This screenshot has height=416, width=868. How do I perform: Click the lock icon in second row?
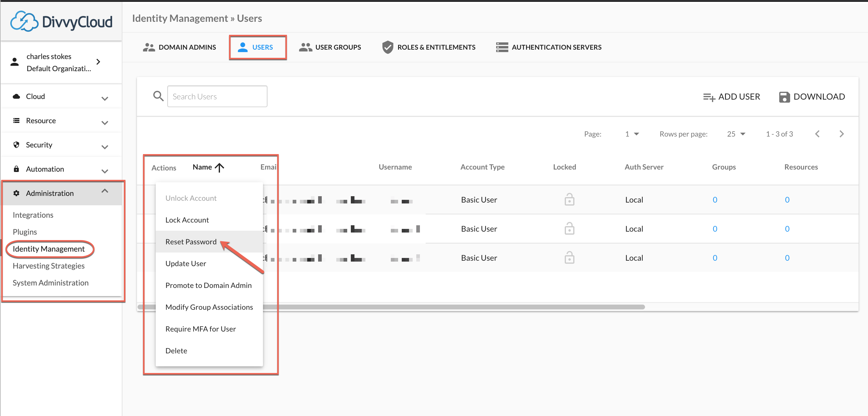click(570, 228)
